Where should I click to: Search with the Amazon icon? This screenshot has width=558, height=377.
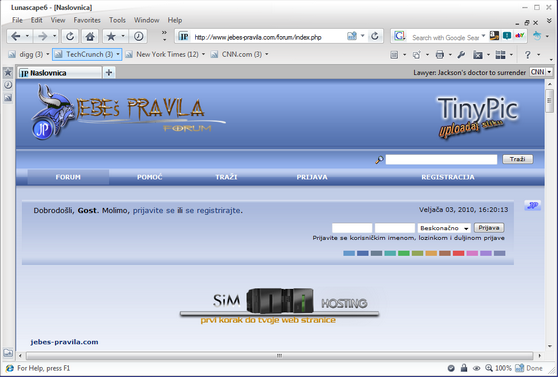pyautogui.click(x=494, y=36)
